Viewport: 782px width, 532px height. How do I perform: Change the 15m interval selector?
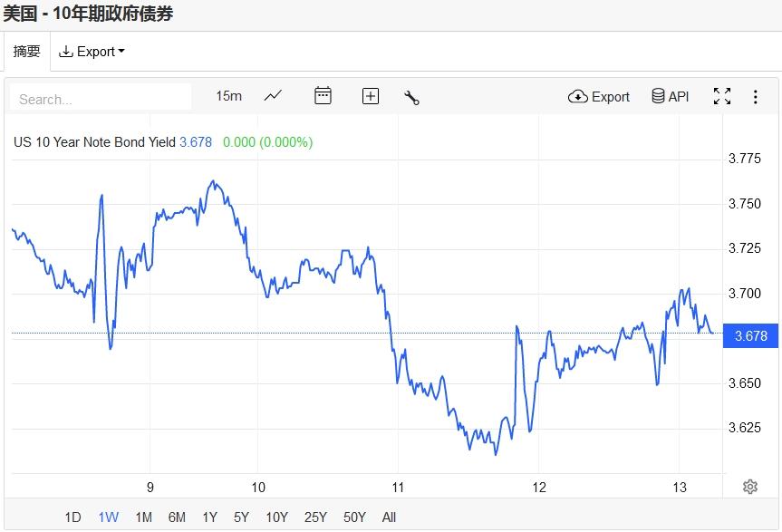tap(228, 96)
